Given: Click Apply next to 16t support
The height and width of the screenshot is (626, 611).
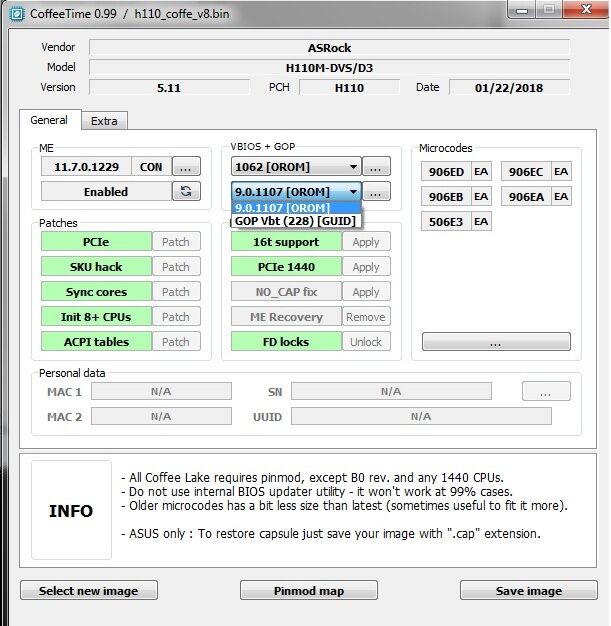Looking at the screenshot, I should click(x=366, y=242).
